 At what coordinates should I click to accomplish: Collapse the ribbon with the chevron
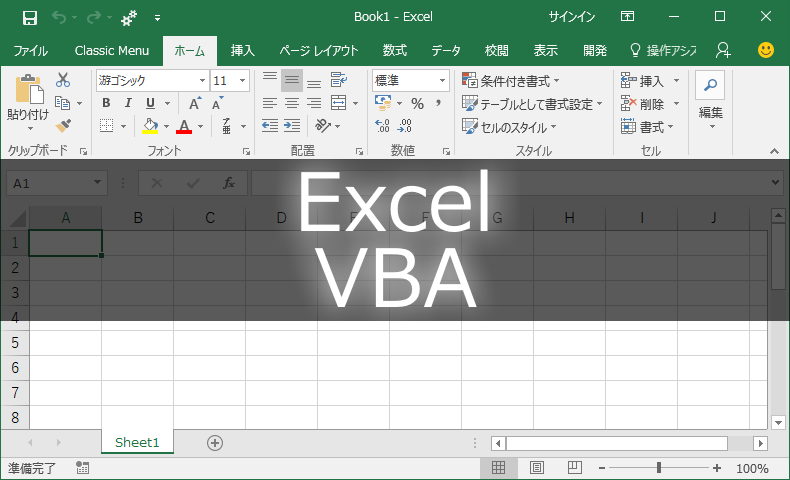tap(774, 151)
